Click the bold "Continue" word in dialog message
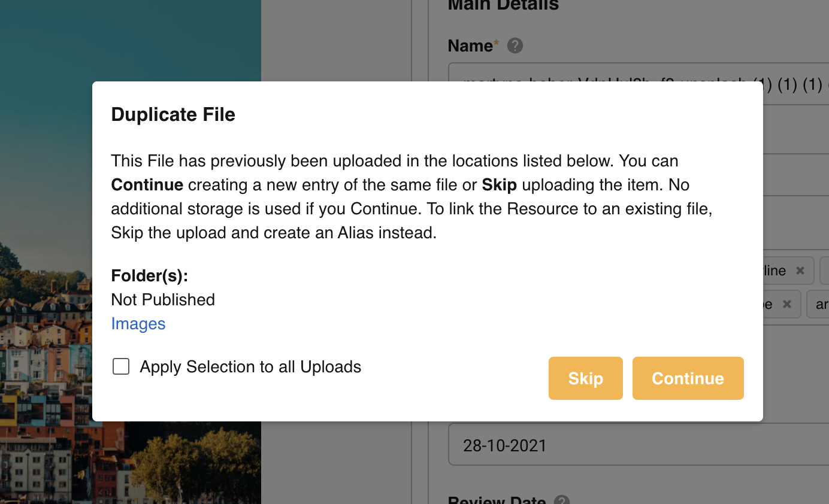Screen dimensions: 829x504 (x=147, y=185)
